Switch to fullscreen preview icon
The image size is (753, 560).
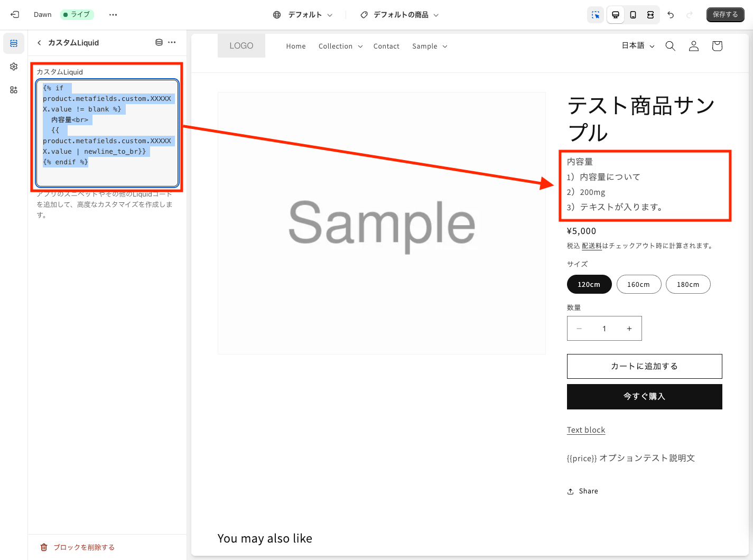[650, 15]
